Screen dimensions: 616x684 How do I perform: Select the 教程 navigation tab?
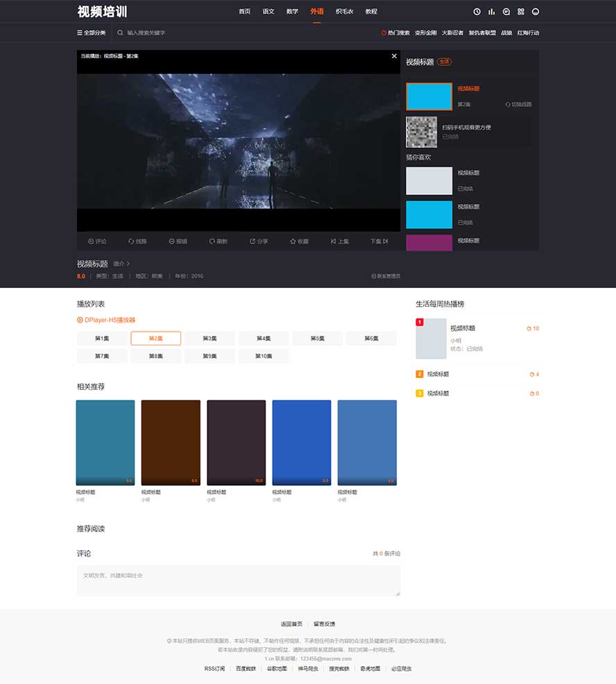pos(371,12)
